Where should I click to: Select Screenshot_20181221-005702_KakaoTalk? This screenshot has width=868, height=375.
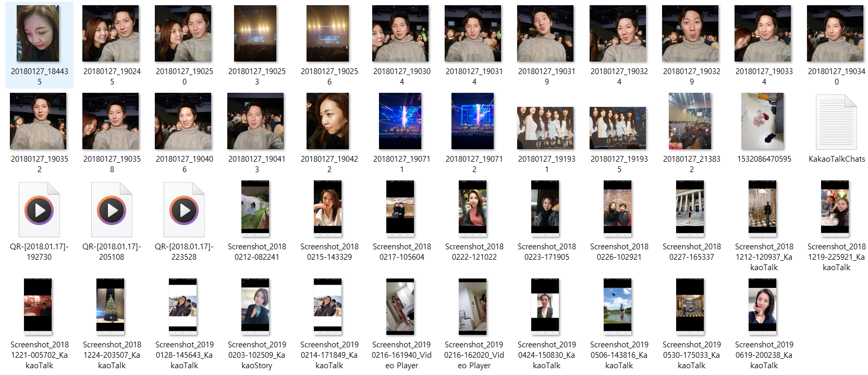click(x=38, y=307)
